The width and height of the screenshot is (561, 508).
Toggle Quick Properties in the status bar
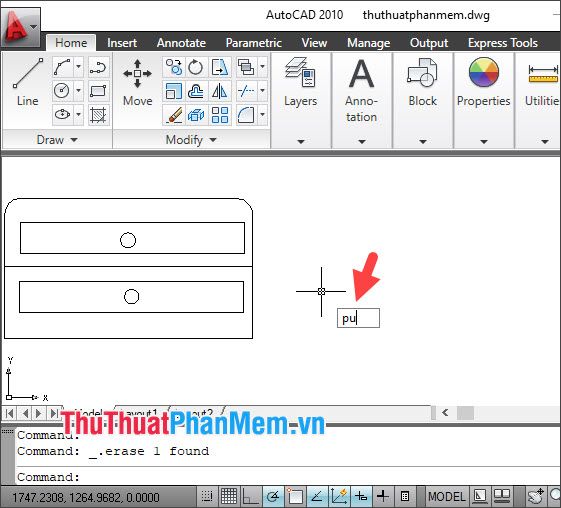click(405, 496)
